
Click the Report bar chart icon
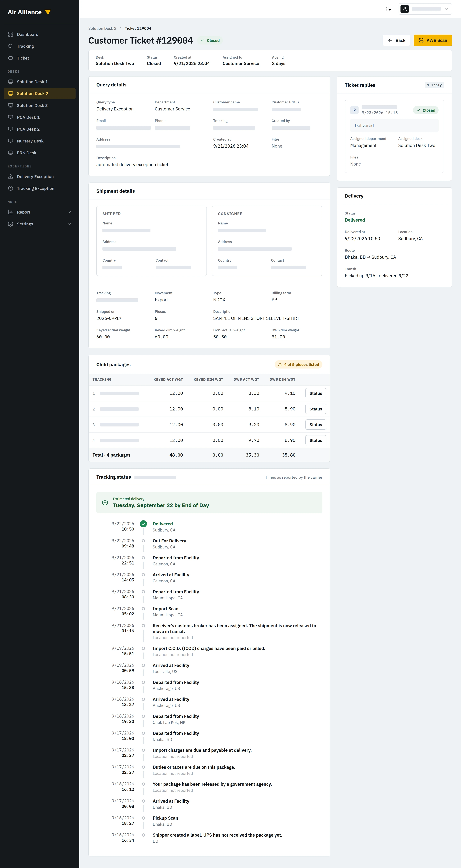pyautogui.click(x=10, y=212)
